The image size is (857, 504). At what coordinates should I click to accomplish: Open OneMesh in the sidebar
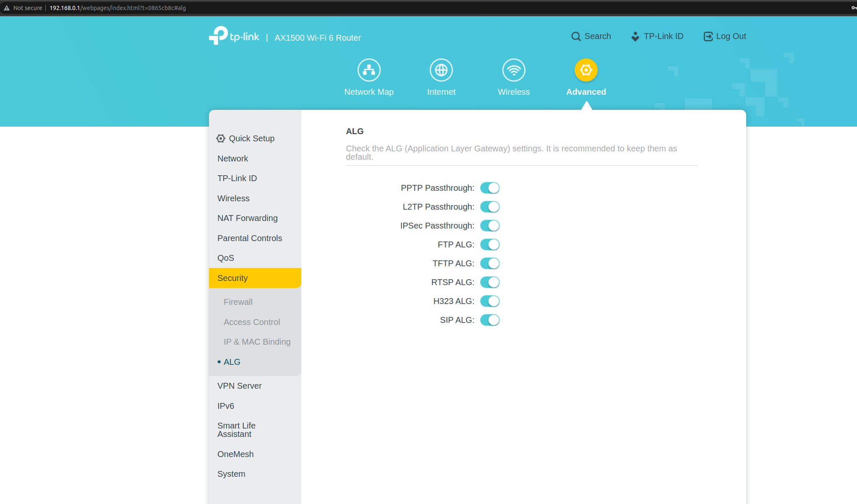click(x=255, y=454)
